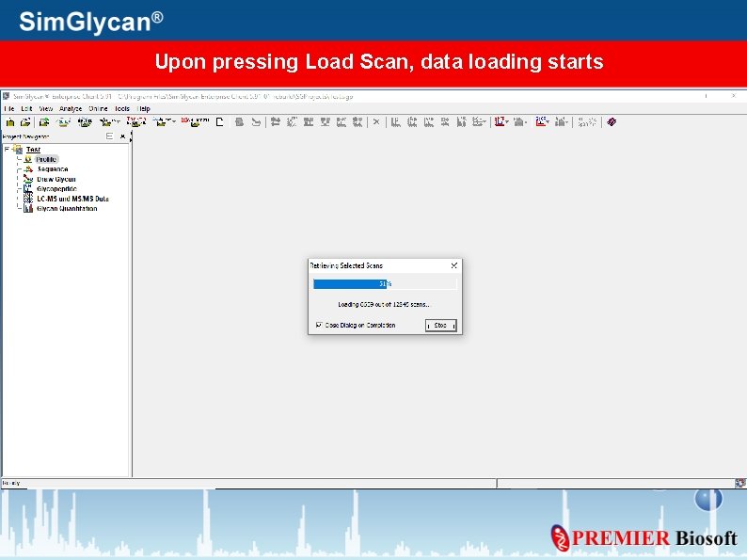Click the new project icon in toolbar

click(x=10, y=122)
